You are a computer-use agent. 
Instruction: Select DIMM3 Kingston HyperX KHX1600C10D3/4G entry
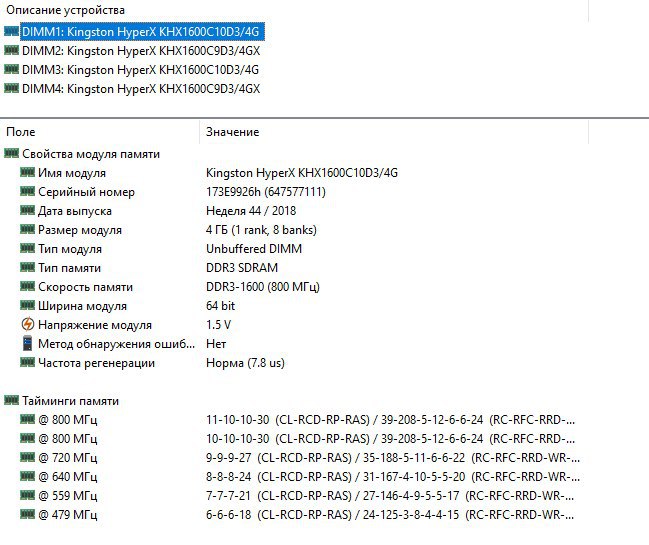(140, 70)
